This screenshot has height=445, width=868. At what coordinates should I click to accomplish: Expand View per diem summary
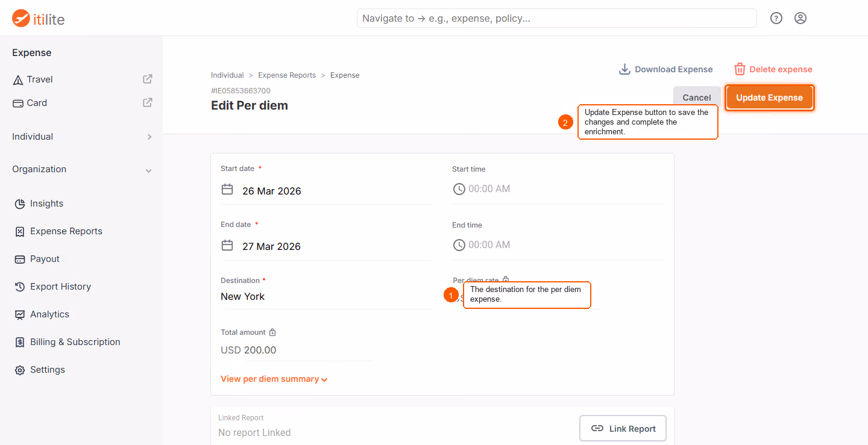click(274, 379)
